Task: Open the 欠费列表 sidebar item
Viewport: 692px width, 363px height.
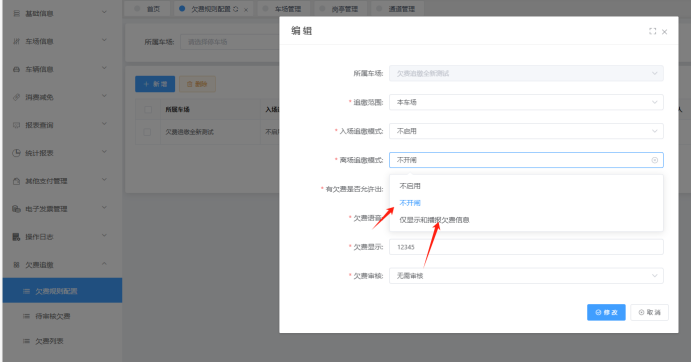Action: [x=62, y=341]
